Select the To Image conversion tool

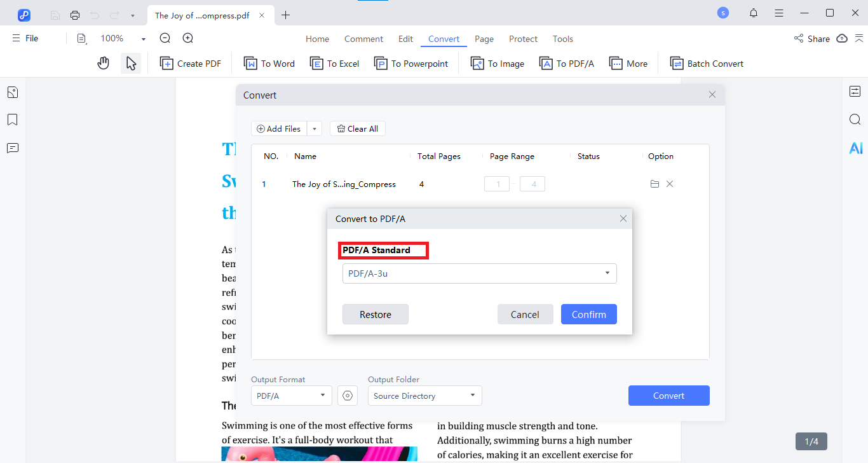click(x=498, y=63)
